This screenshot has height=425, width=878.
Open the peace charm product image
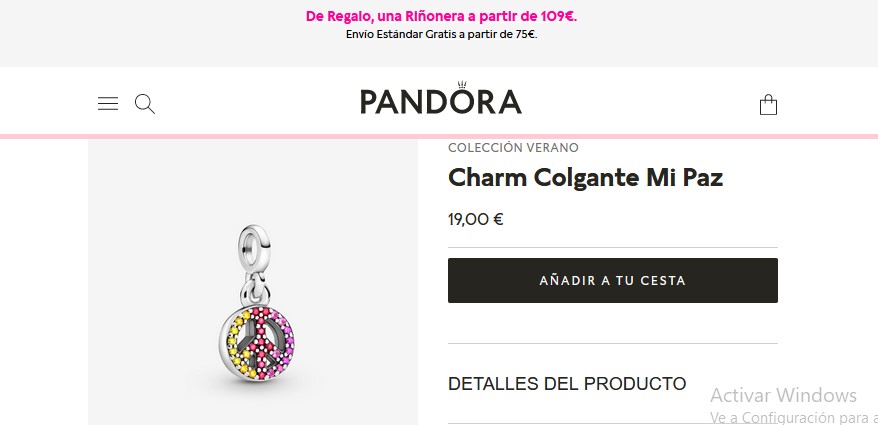click(253, 282)
